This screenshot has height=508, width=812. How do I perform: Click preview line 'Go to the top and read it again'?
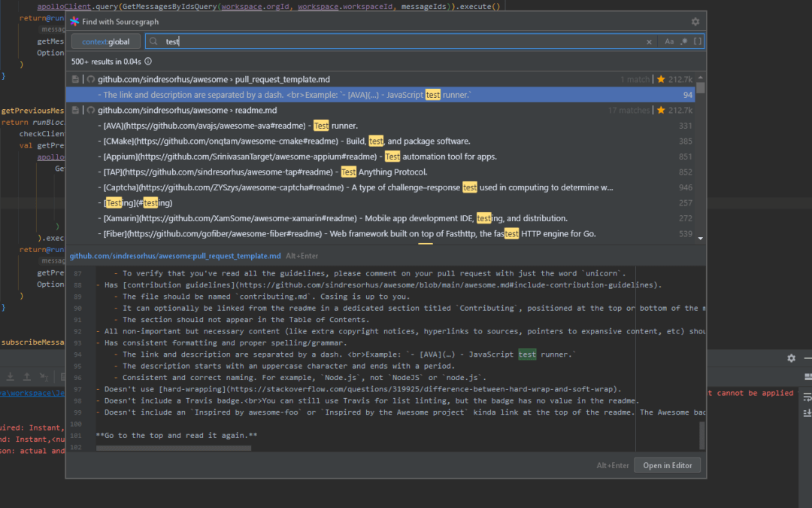(177, 436)
